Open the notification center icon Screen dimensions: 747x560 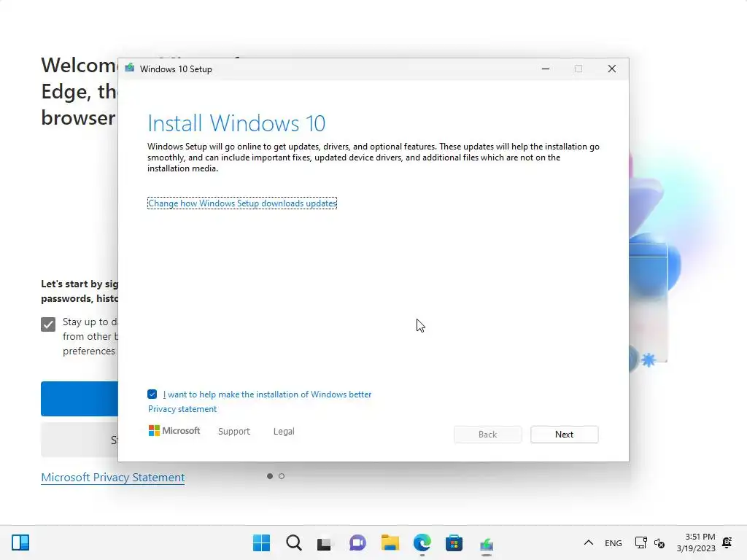click(x=727, y=542)
